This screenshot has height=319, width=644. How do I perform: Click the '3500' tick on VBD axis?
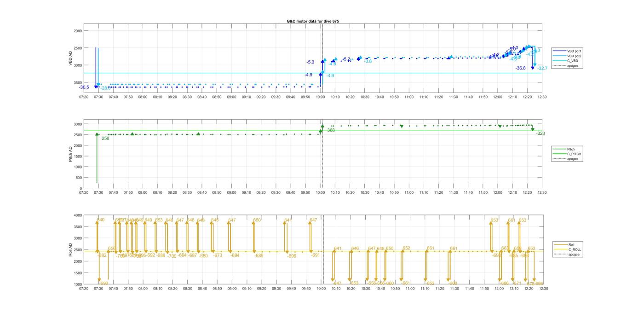point(77,82)
